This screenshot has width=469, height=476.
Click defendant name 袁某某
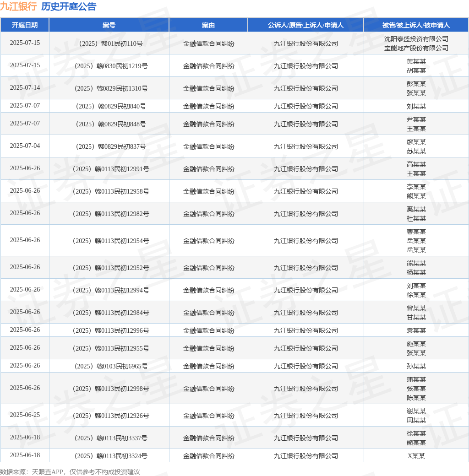(x=416, y=331)
